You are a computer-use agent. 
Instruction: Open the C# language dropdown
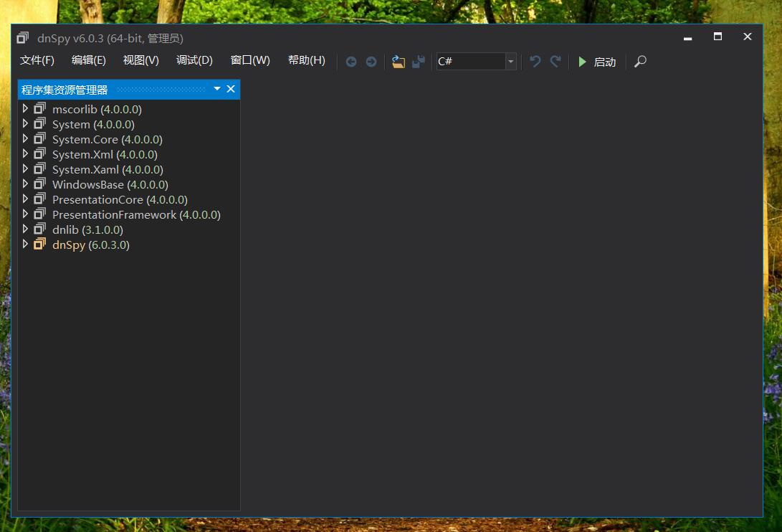510,62
